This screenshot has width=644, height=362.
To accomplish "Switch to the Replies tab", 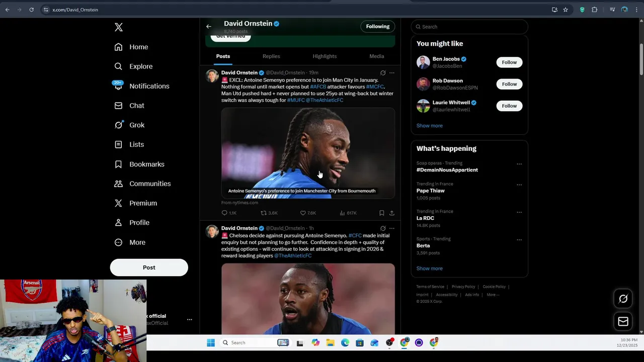I will pyautogui.click(x=271, y=56).
